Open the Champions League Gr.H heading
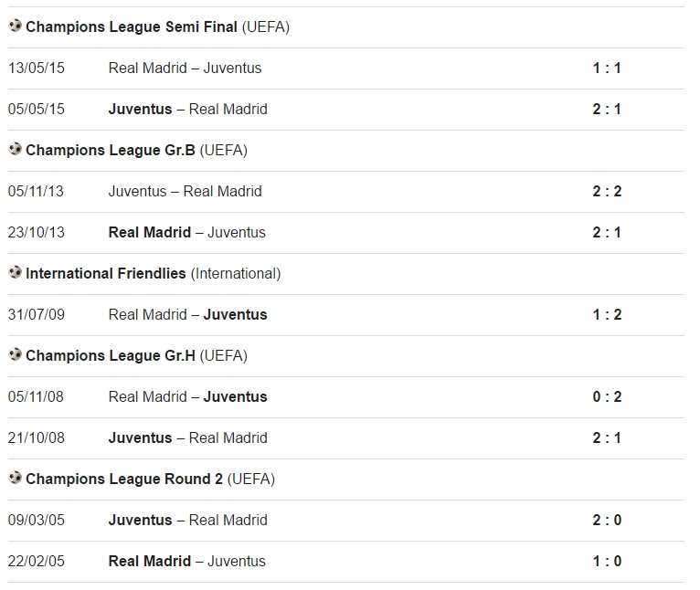This screenshot has width=700, height=590. 136,355
